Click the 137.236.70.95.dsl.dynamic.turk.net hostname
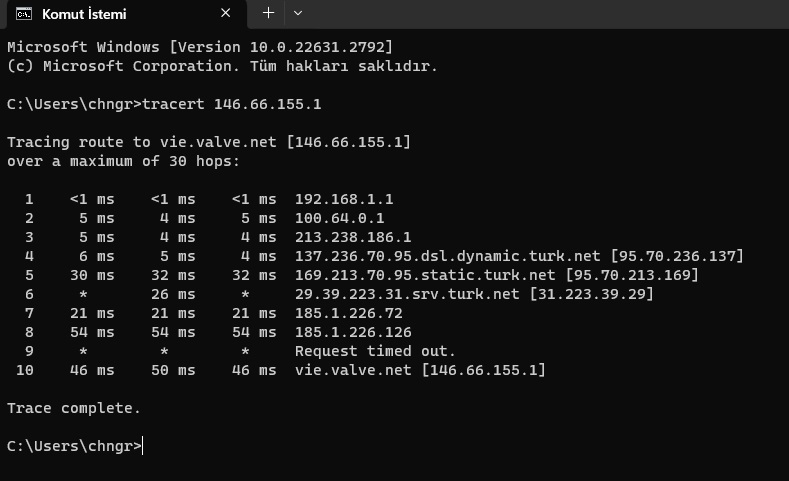 [447, 257]
